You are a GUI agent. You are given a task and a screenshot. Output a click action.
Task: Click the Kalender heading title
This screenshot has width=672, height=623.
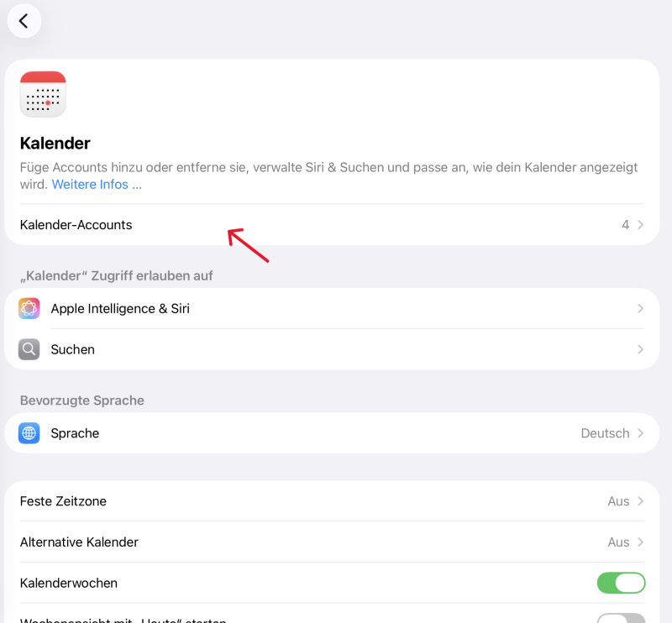pos(55,144)
